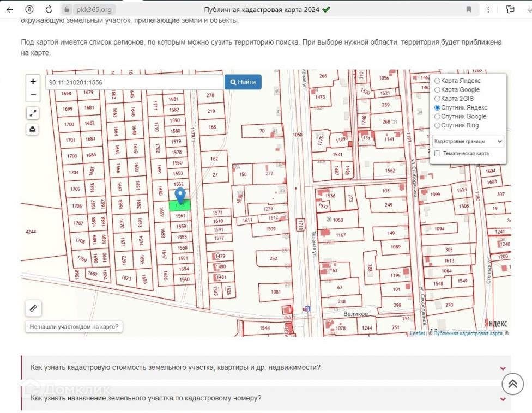The width and height of the screenshot is (532, 413).
Task: Open the browser extensions icon
Action: tap(510, 9)
